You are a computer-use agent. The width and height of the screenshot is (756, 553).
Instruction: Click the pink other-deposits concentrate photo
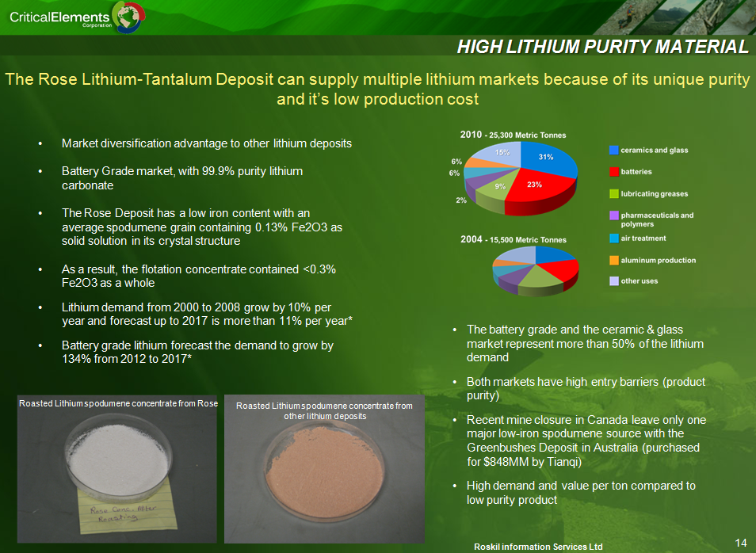coord(324,469)
